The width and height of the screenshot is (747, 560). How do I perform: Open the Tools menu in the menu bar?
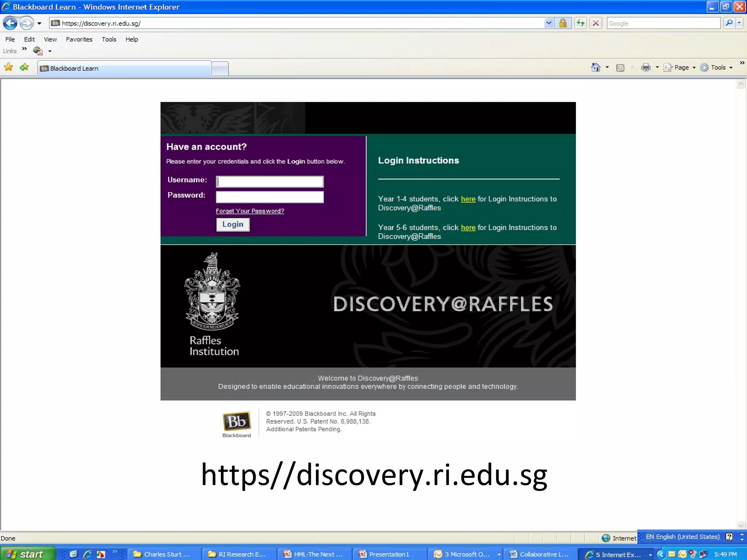point(109,39)
